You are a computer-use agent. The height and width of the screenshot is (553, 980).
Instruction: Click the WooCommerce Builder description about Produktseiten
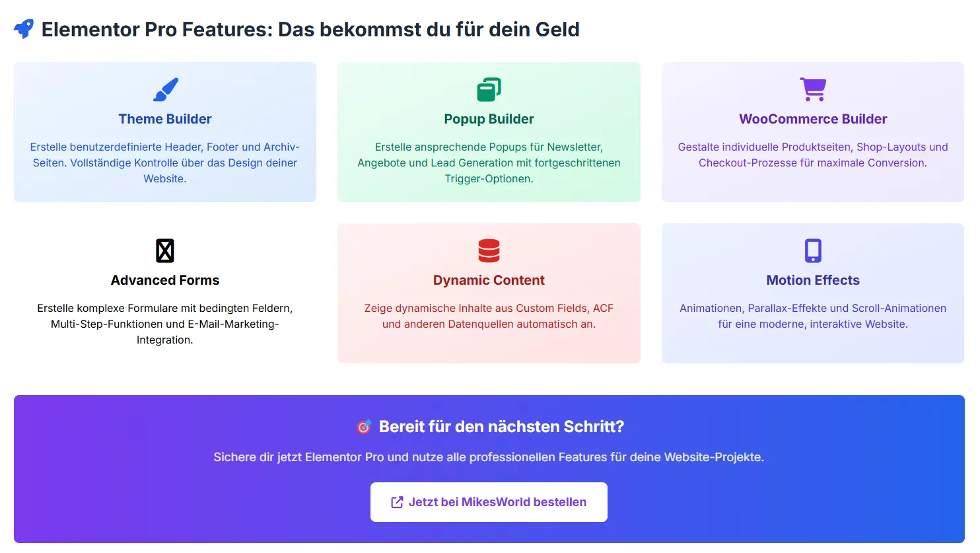click(x=813, y=155)
